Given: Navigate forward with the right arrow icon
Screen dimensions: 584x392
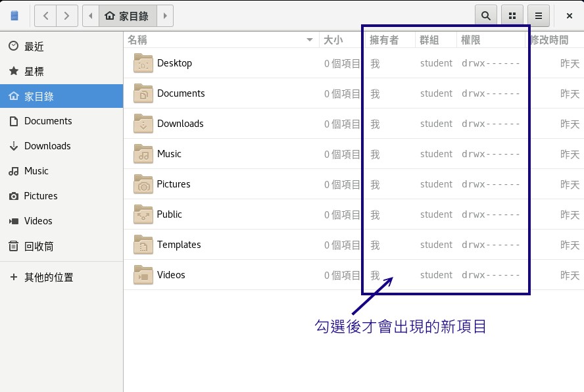Looking at the screenshot, I should click(66, 15).
